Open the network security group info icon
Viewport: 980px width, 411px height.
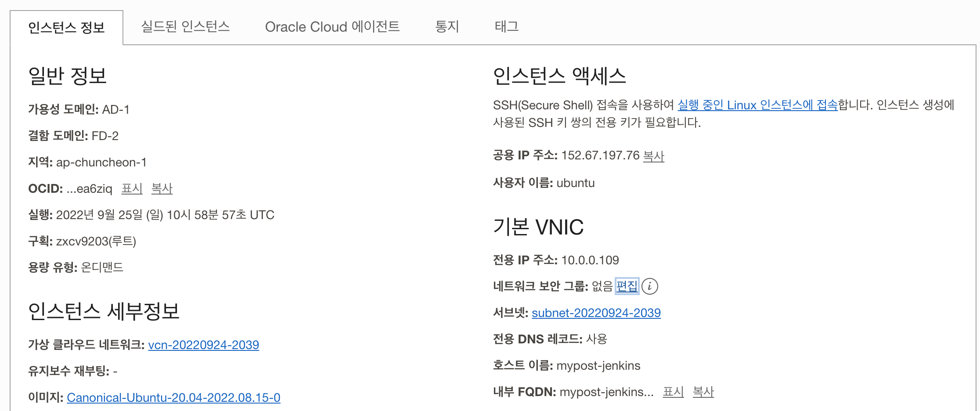coord(650,286)
